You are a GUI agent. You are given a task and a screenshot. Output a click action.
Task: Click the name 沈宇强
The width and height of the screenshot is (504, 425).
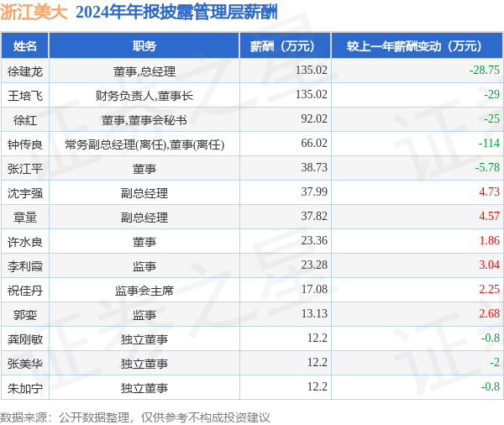(24, 193)
